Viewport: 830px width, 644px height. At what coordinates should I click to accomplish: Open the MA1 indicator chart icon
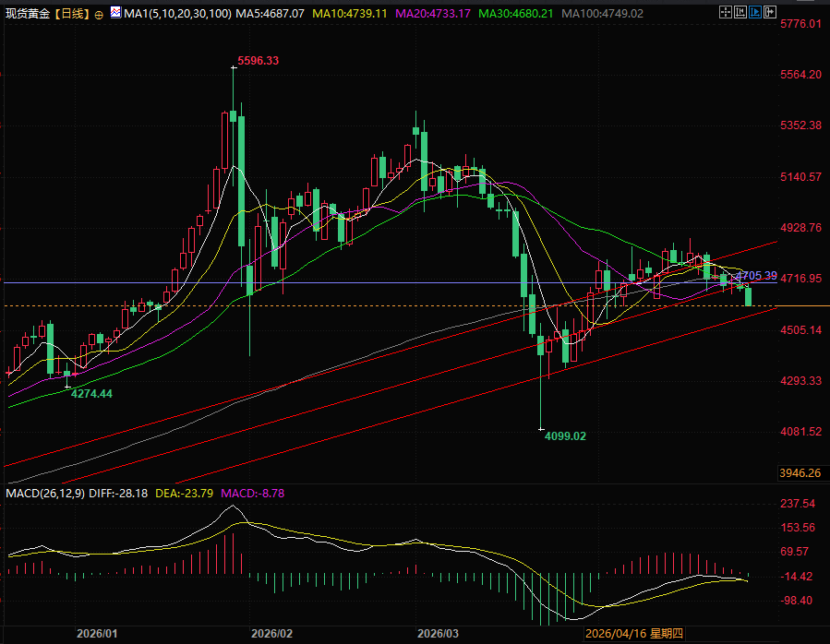[x=115, y=13]
